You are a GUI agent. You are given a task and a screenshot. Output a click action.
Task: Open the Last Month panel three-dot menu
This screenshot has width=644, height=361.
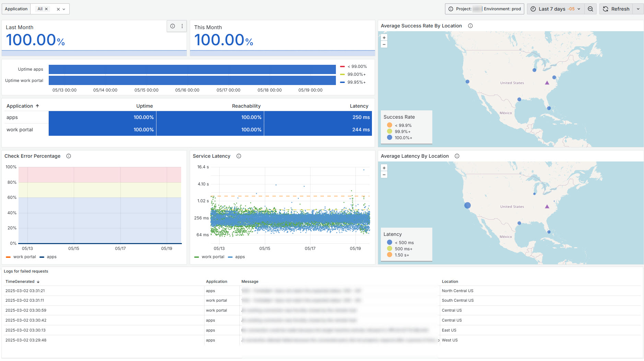point(182,26)
